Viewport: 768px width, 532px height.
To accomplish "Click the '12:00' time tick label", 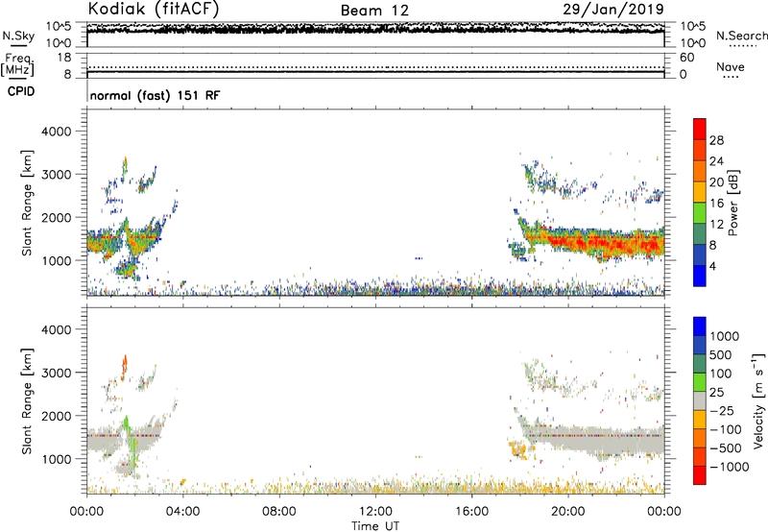I will [x=375, y=512].
